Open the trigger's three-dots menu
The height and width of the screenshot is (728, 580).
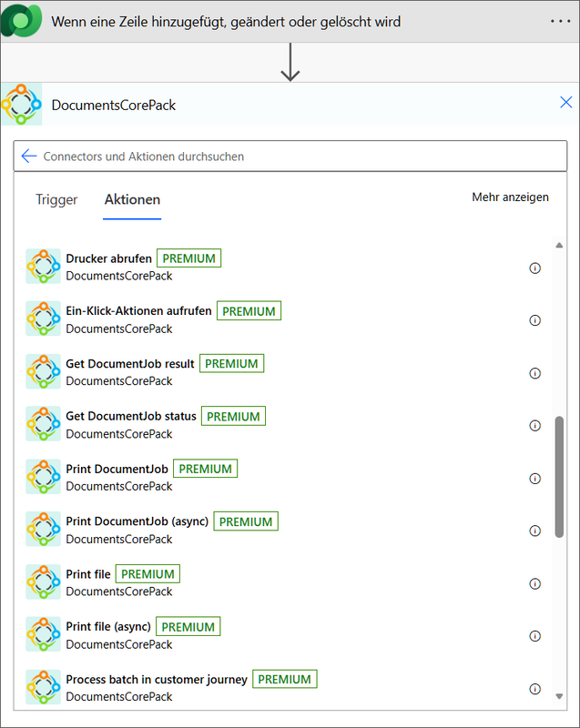click(558, 21)
